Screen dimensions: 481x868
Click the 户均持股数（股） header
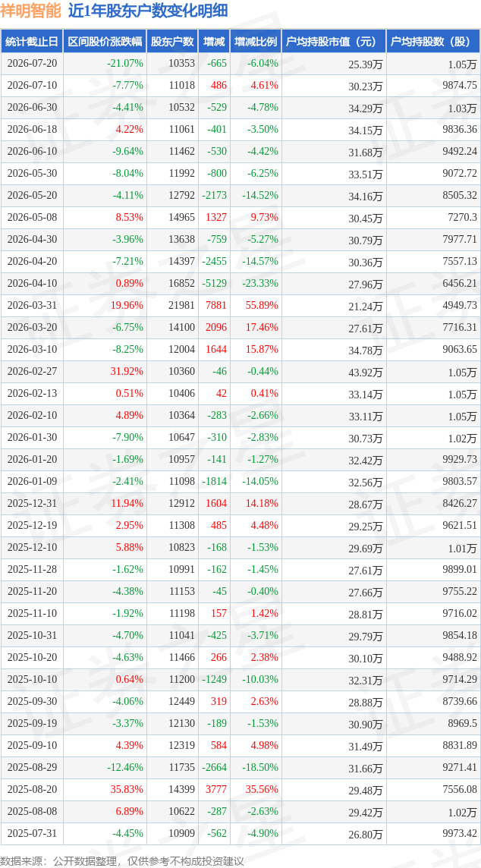tap(433, 42)
